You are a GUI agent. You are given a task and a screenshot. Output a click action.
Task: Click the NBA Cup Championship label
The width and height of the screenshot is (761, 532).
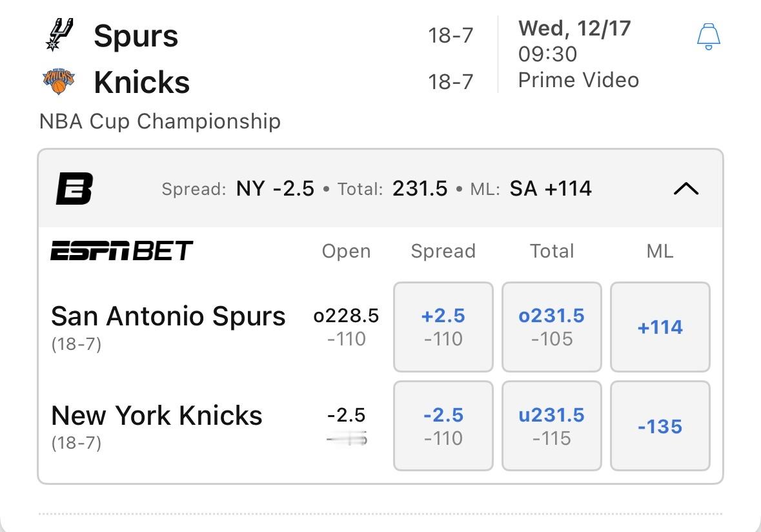[159, 121]
